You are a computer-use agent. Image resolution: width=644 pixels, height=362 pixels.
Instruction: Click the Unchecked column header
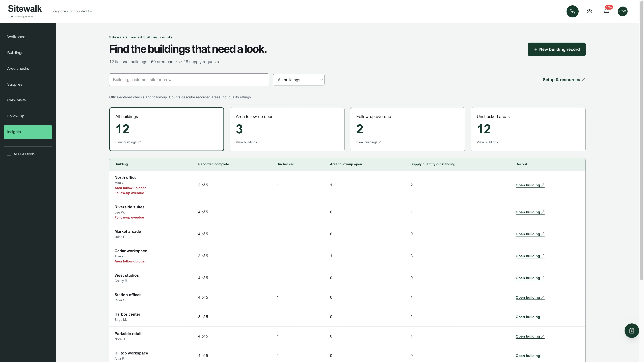(285, 164)
